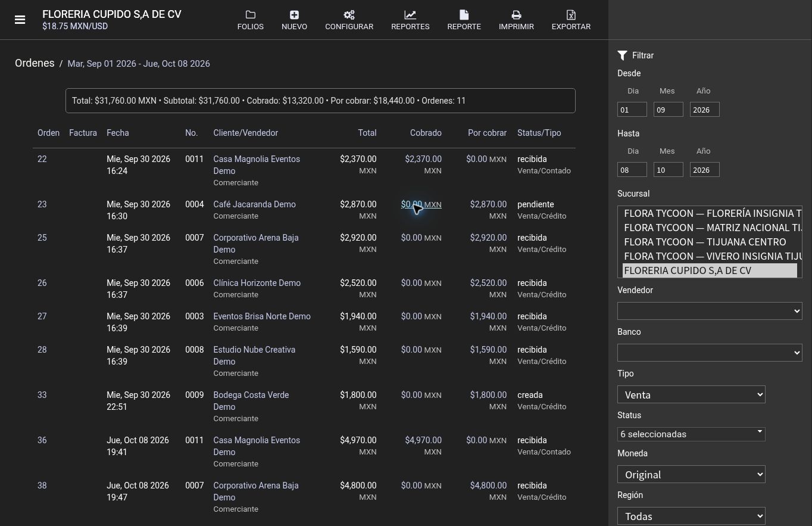The height and width of the screenshot is (526, 812).
Task: Click the Imprimir printer icon
Action: point(516,15)
